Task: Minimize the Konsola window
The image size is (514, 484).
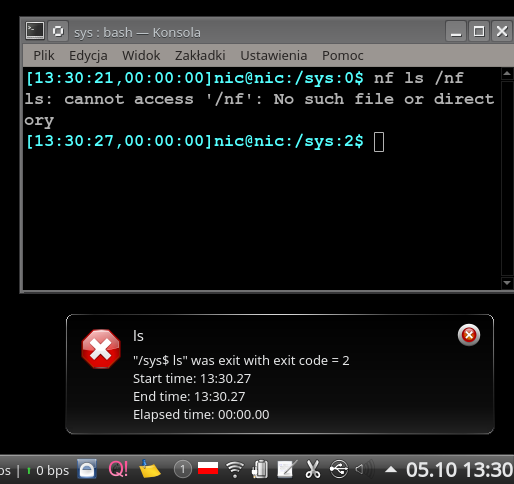Action: [x=456, y=31]
